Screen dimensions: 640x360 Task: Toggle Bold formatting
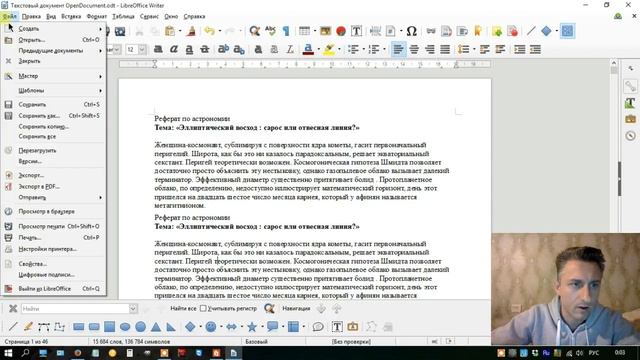coord(158,49)
